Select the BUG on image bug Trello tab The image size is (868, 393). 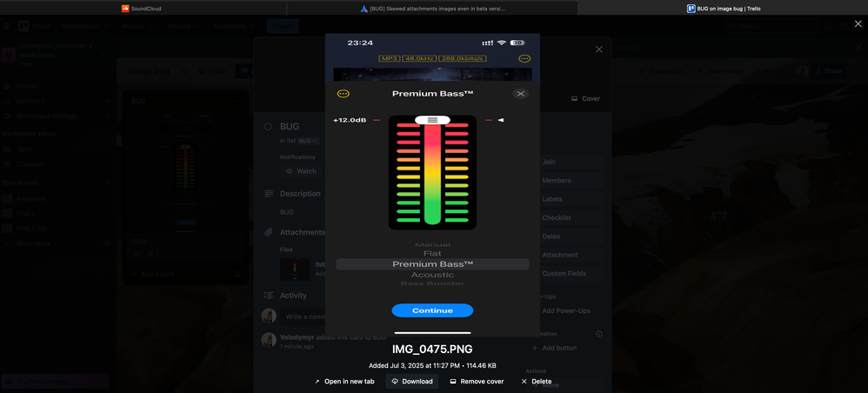point(723,9)
